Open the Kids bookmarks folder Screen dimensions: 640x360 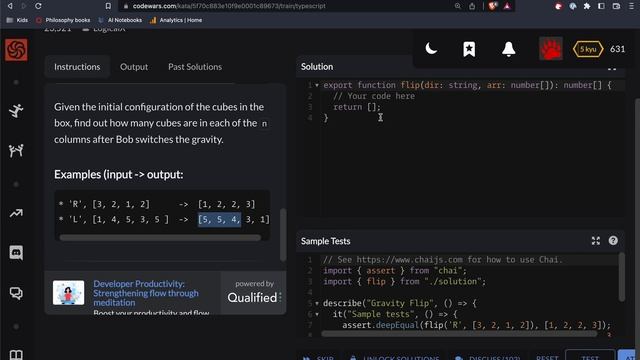tap(17, 20)
